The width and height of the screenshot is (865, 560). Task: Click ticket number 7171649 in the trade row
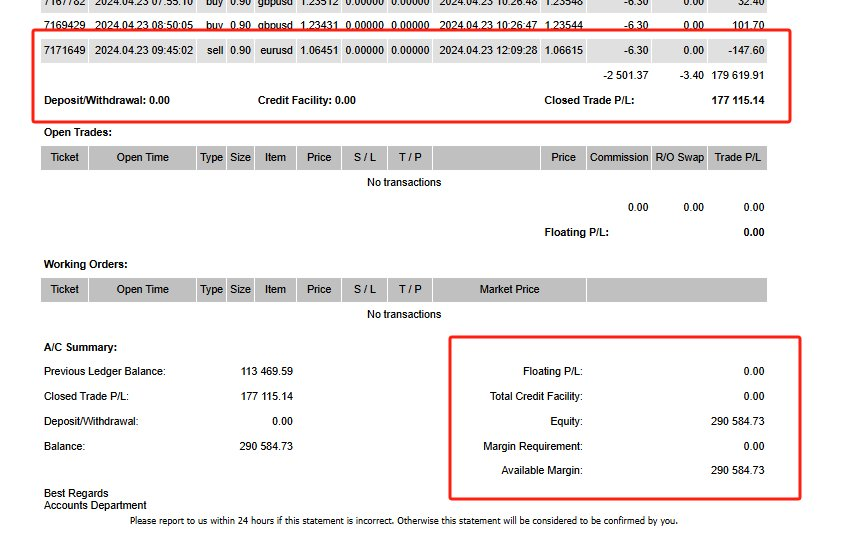65,50
